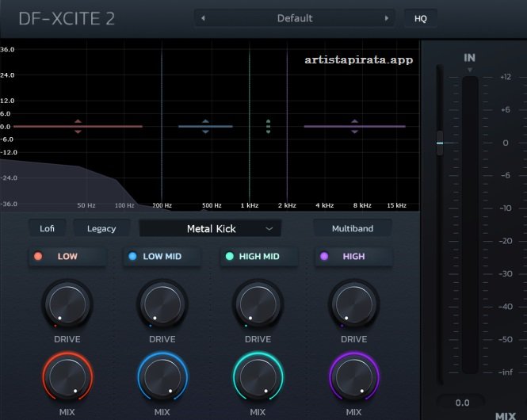Toggle HQ mode
The height and width of the screenshot is (420, 527).
(421, 18)
